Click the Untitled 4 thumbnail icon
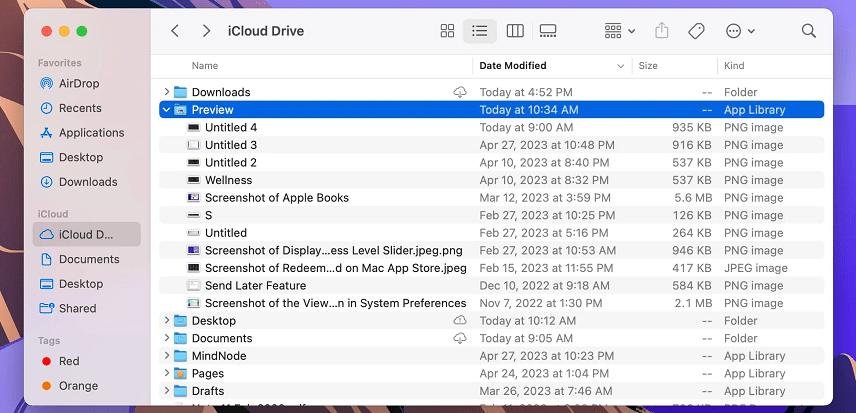Screen dimensions: 856x413 tap(193, 128)
